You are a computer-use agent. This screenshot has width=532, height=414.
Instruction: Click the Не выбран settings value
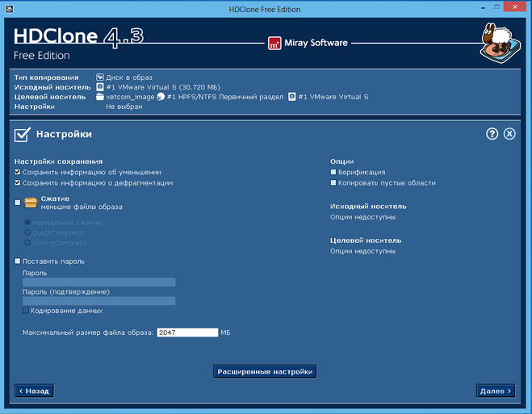[x=124, y=107]
